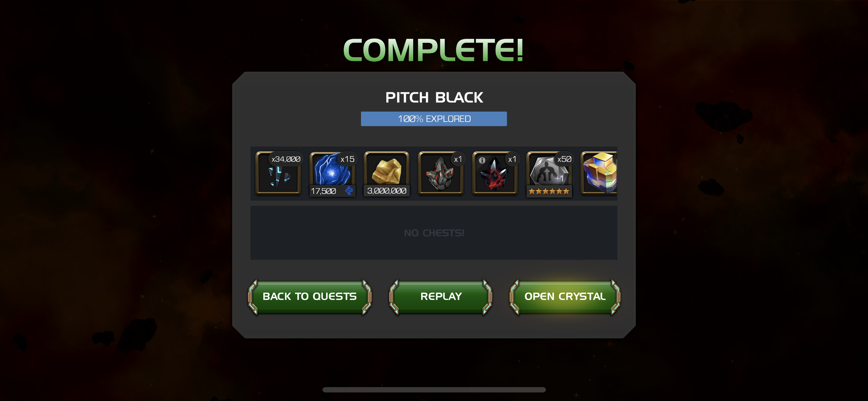868x401 pixels.
Task: Select the x50 signature stone reward
Action: click(549, 174)
